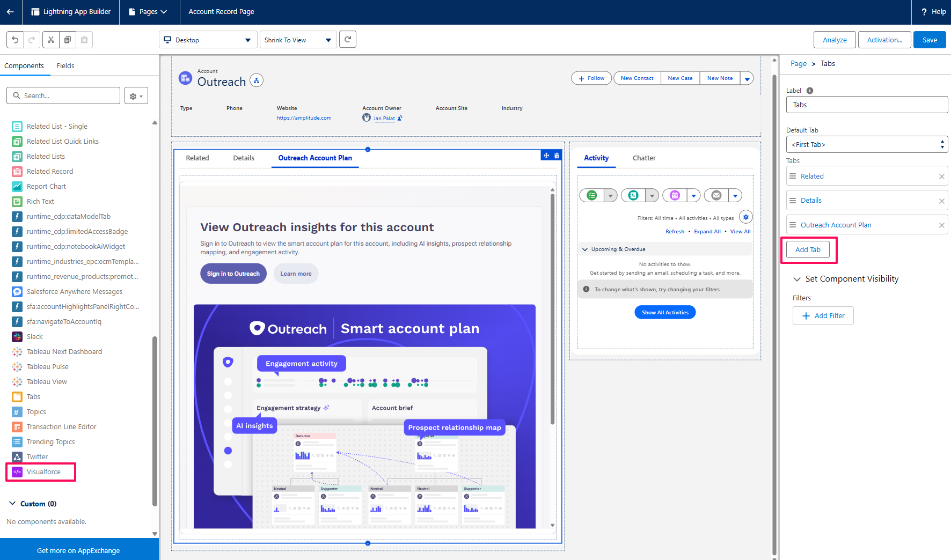
Task: Click the move handle on the Tabs component
Action: click(546, 156)
